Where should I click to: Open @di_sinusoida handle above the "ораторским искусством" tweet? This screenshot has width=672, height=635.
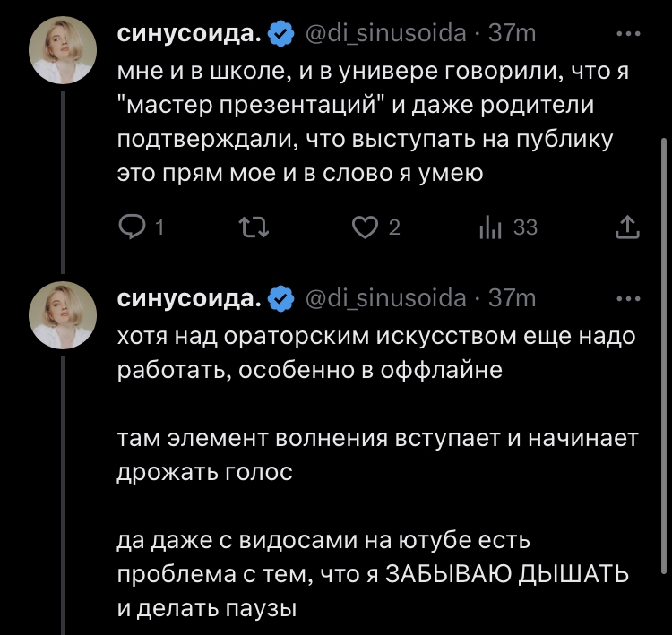coord(386,298)
